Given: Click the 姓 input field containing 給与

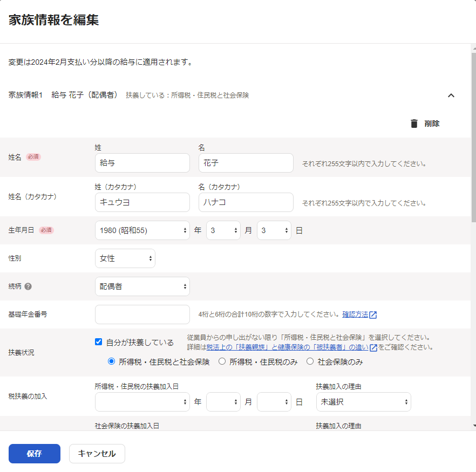Looking at the screenshot, I should (x=142, y=163).
